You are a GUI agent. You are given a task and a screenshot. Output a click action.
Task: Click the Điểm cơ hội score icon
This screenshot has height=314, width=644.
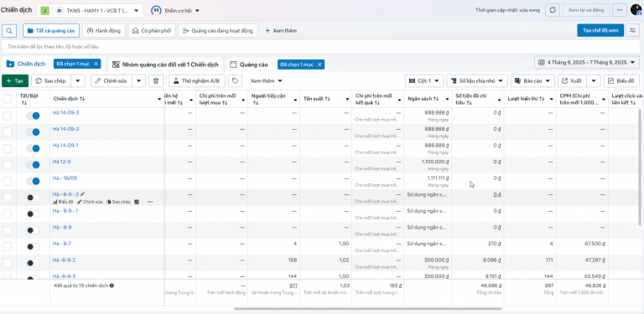[x=156, y=10]
